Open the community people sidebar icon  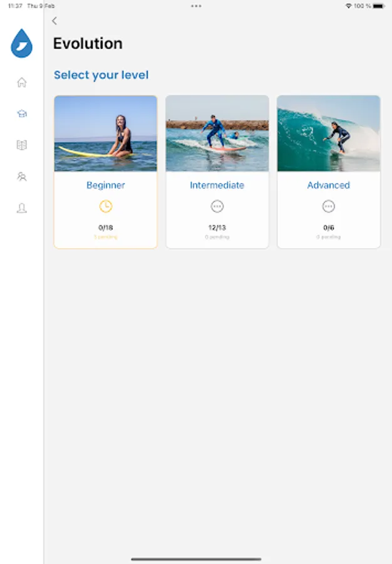(x=22, y=177)
